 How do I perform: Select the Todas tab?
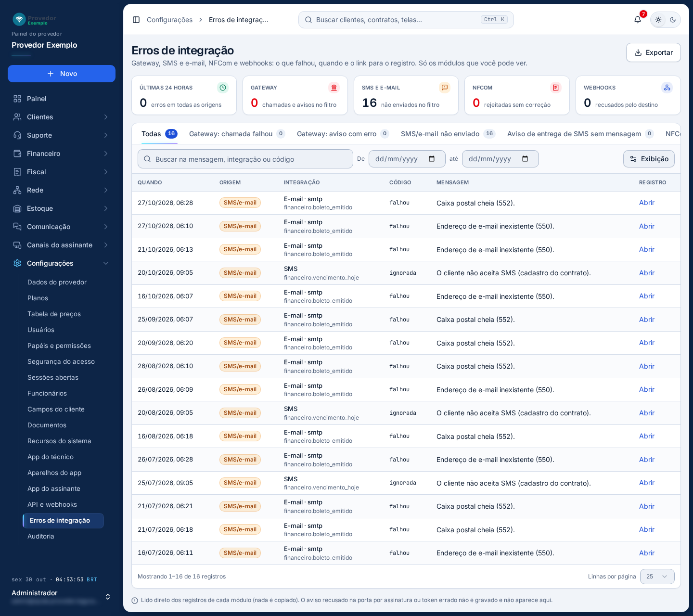[x=159, y=134]
